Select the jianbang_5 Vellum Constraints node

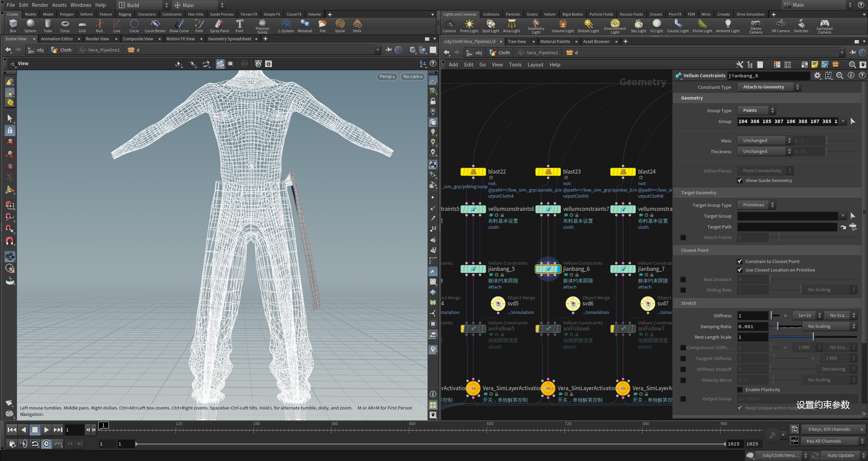473,269
